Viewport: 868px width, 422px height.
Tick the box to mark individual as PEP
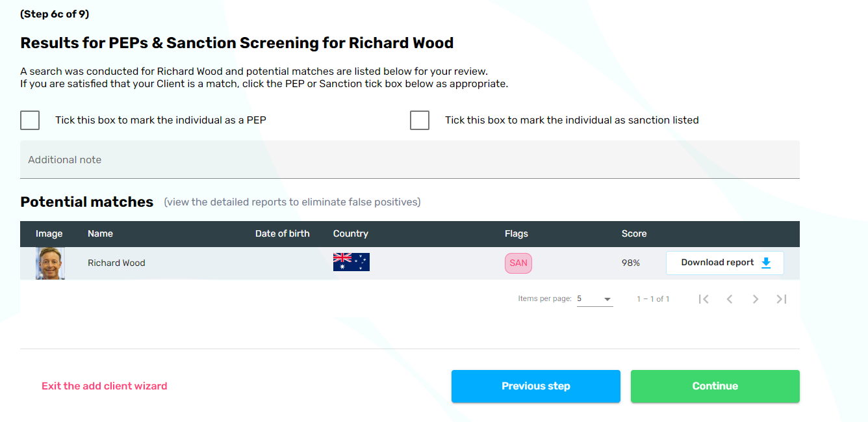tap(30, 120)
